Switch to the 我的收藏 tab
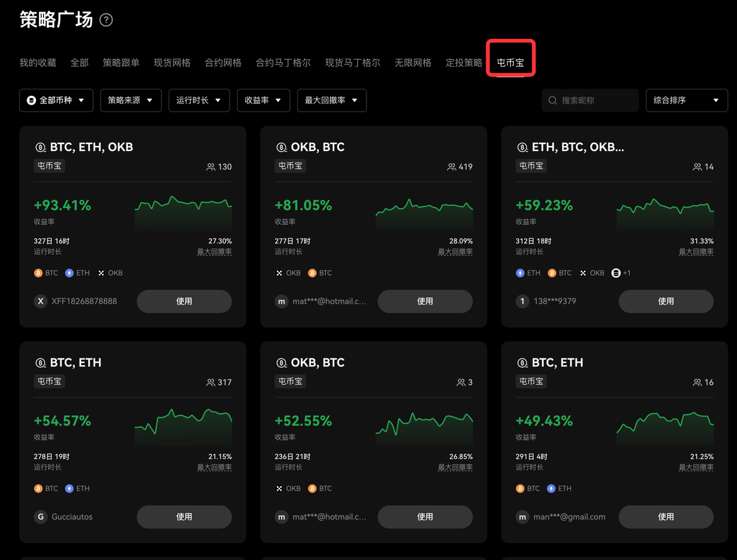The image size is (737, 560). tap(38, 63)
